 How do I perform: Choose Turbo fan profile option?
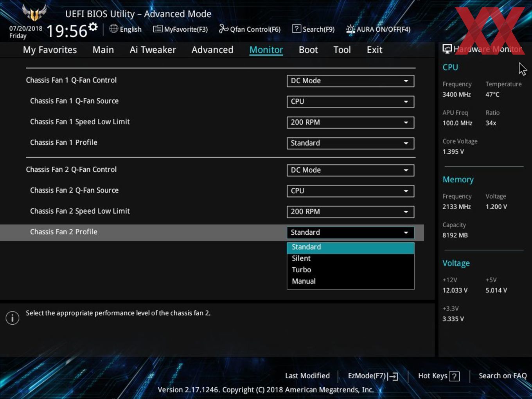click(x=350, y=270)
